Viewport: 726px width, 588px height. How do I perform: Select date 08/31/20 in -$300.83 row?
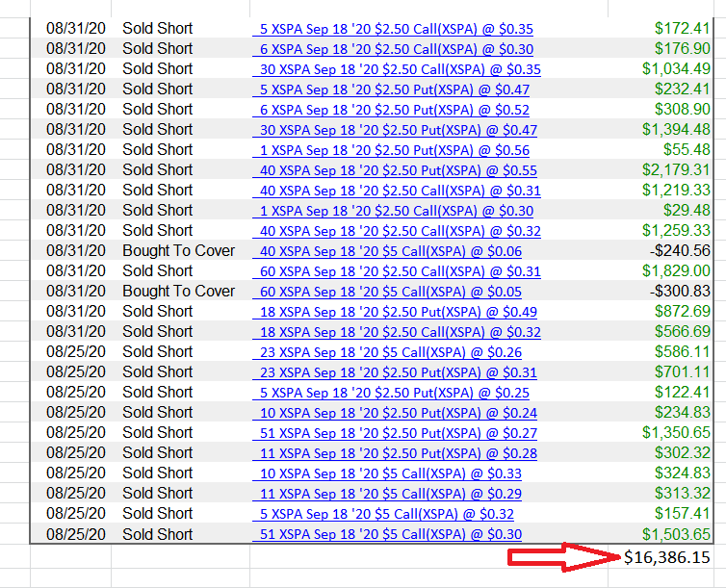pyautogui.click(x=76, y=291)
